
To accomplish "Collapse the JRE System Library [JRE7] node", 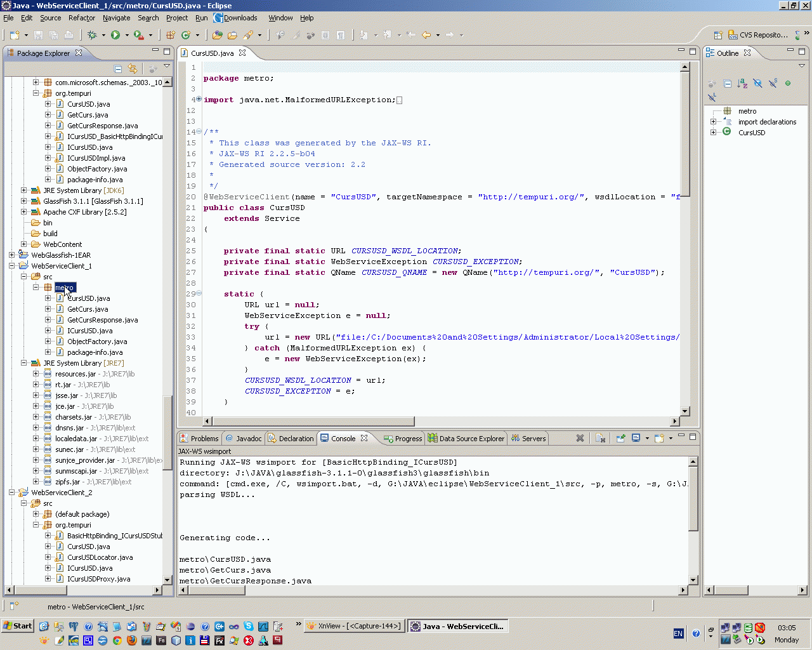I will pyautogui.click(x=24, y=363).
